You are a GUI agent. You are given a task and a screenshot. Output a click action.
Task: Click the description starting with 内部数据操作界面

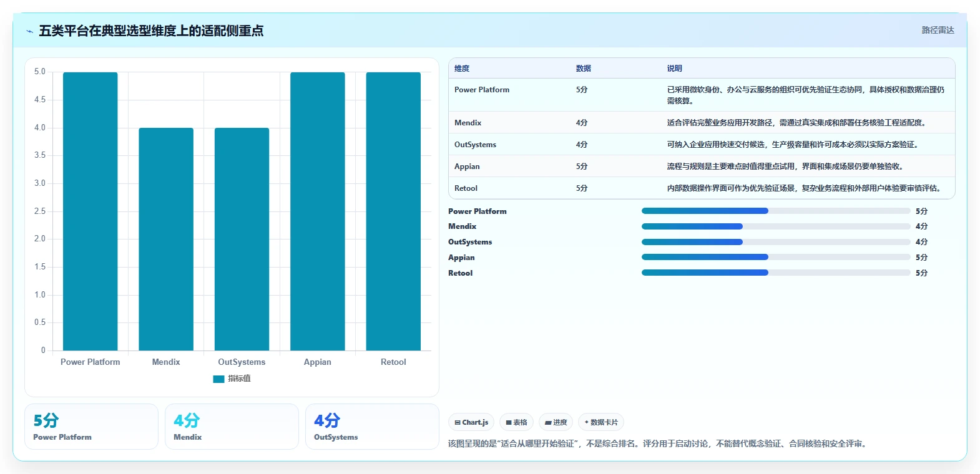pyautogui.click(x=806, y=188)
